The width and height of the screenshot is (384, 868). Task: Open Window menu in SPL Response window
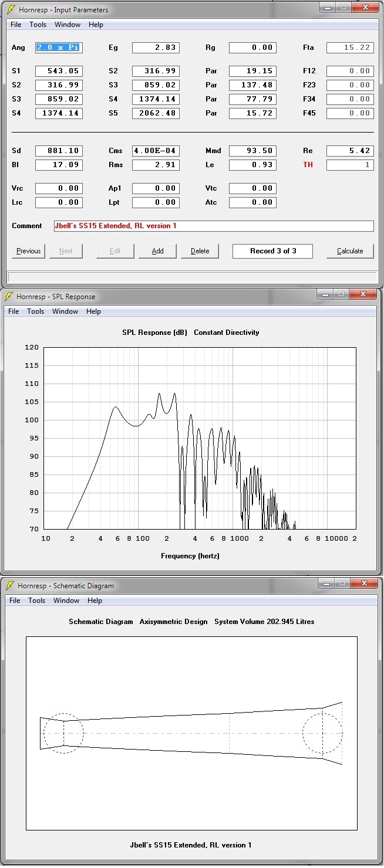pos(65,311)
